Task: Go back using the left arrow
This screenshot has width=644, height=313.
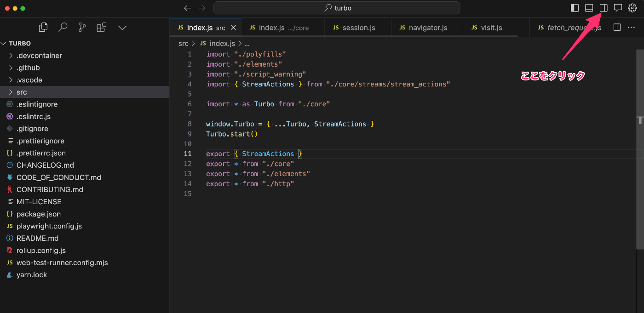Action: (x=187, y=8)
